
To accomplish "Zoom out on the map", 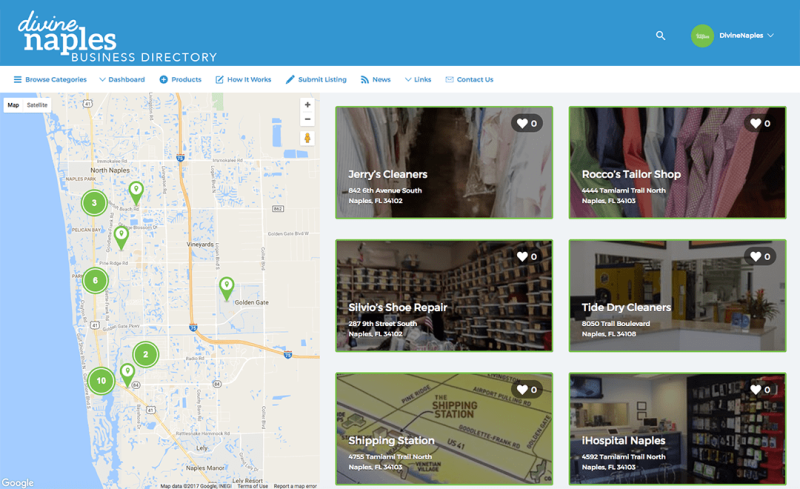I will (x=307, y=119).
